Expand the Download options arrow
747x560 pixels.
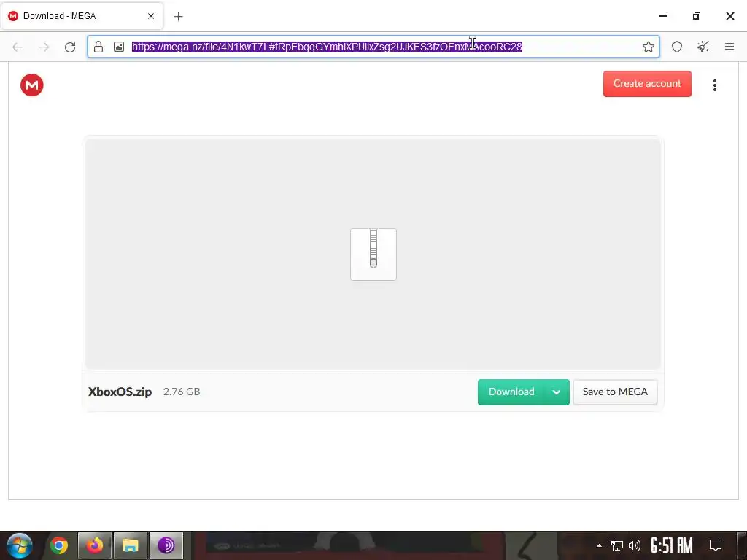click(x=557, y=392)
